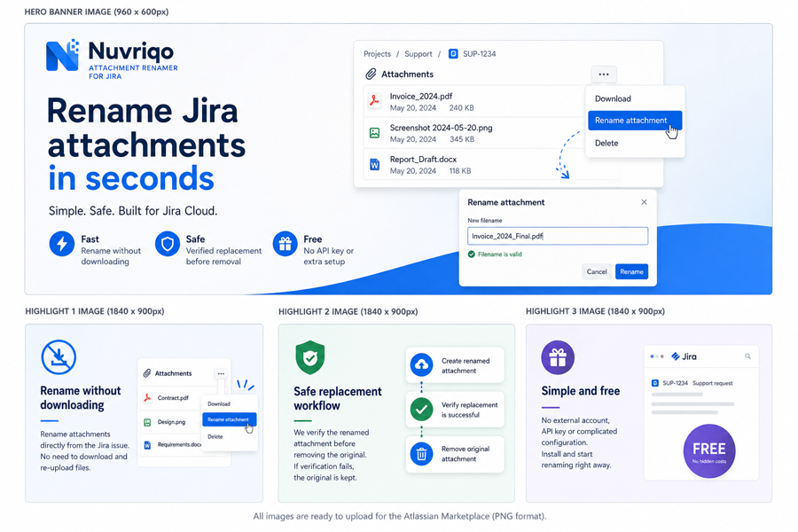Image resolution: width=798 pixels, height=532 pixels.
Task: Select the Screenshot 2024-05-20.png file name
Action: click(x=441, y=128)
